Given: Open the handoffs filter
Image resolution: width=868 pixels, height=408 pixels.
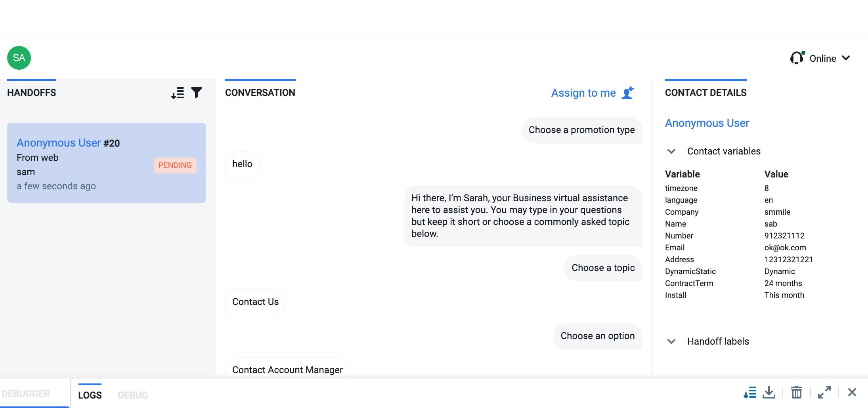Looking at the screenshot, I should [197, 93].
